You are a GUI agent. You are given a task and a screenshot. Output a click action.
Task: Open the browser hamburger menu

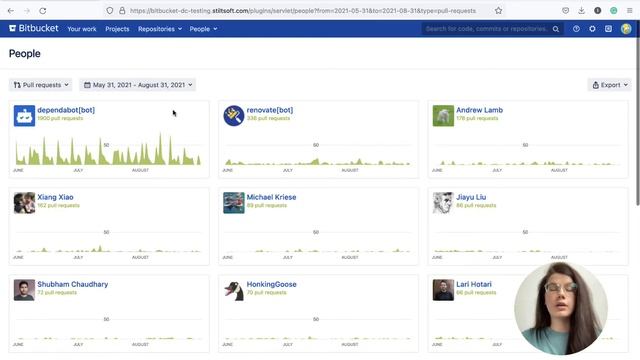coord(629,11)
